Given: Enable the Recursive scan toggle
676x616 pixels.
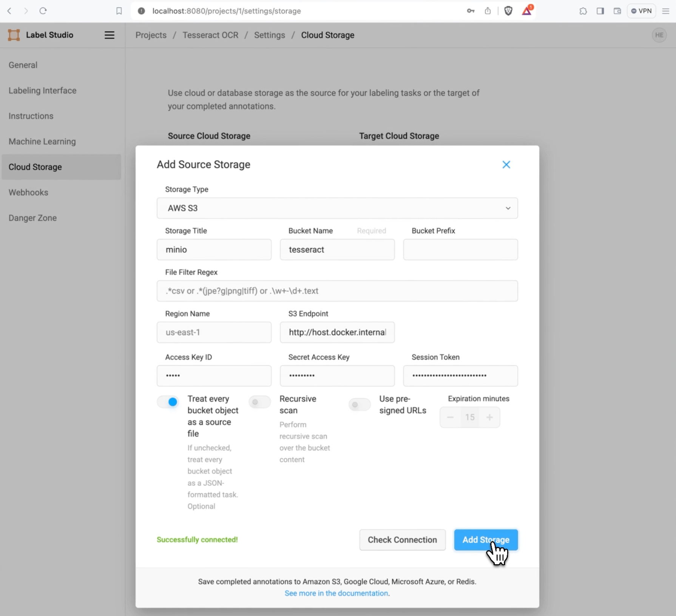Looking at the screenshot, I should point(260,402).
